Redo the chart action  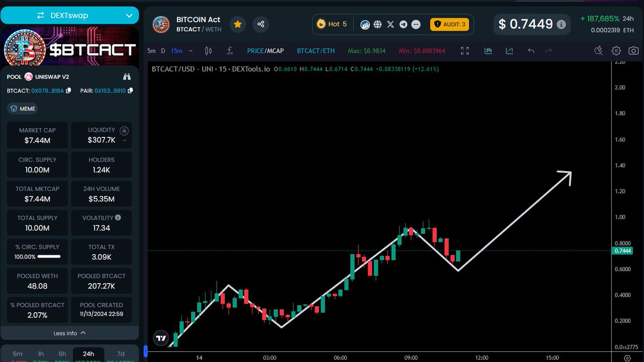[x=548, y=51]
